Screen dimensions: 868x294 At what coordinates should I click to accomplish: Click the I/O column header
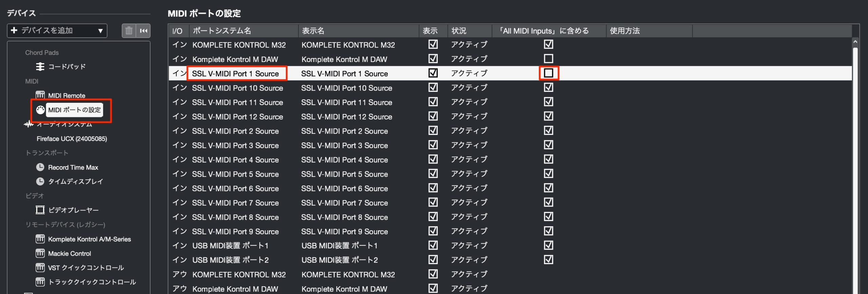(x=179, y=31)
